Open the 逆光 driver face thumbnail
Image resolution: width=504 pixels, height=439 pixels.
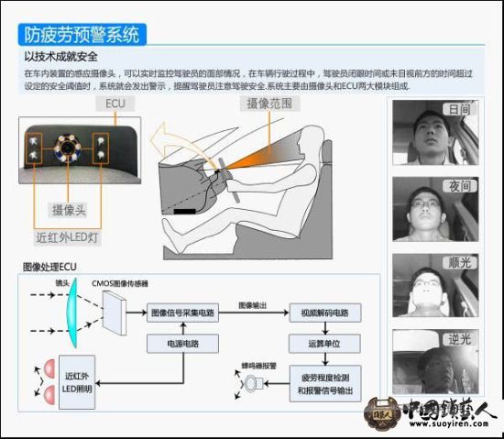pyautogui.click(x=435, y=361)
